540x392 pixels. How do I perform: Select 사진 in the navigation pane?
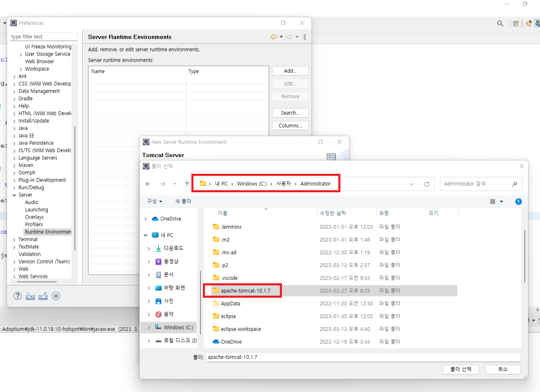pyautogui.click(x=169, y=301)
